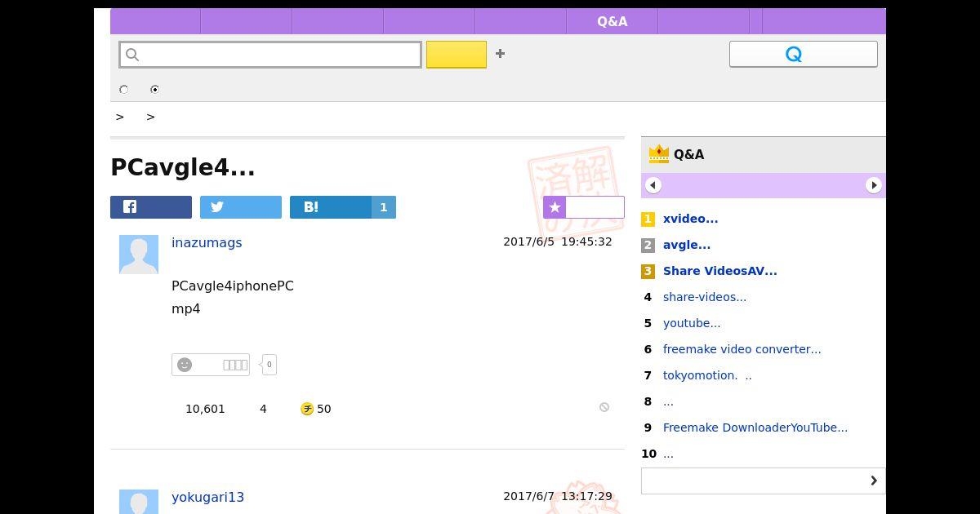Click the magnifier icon in the search box
The width and height of the screenshot is (980, 514).
pyautogui.click(x=132, y=55)
